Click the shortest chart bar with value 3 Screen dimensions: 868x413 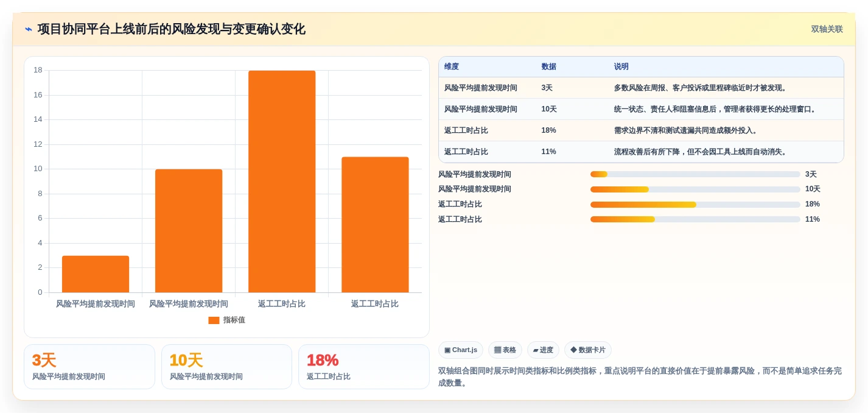point(96,274)
